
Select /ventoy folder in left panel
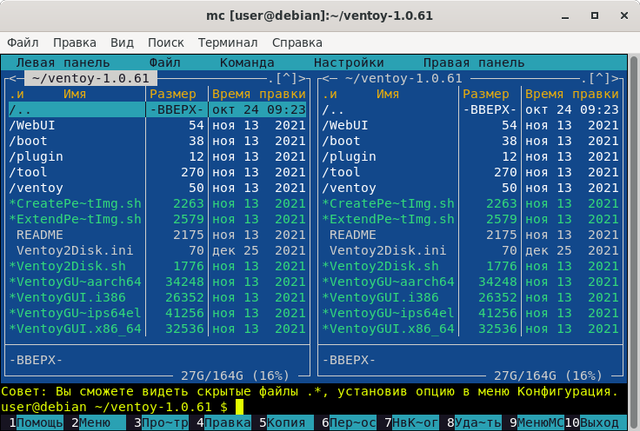[157, 188]
